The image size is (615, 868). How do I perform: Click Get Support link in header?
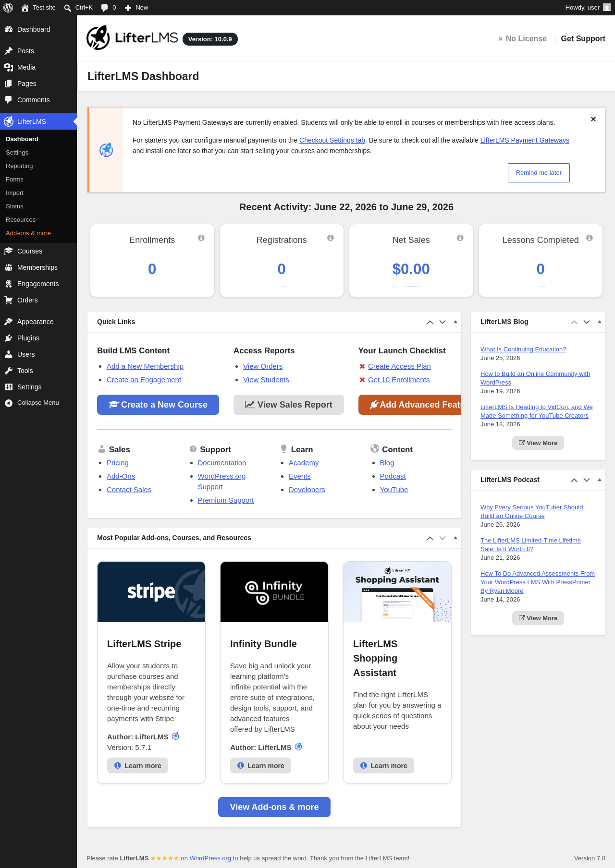(x=583, y=38)
